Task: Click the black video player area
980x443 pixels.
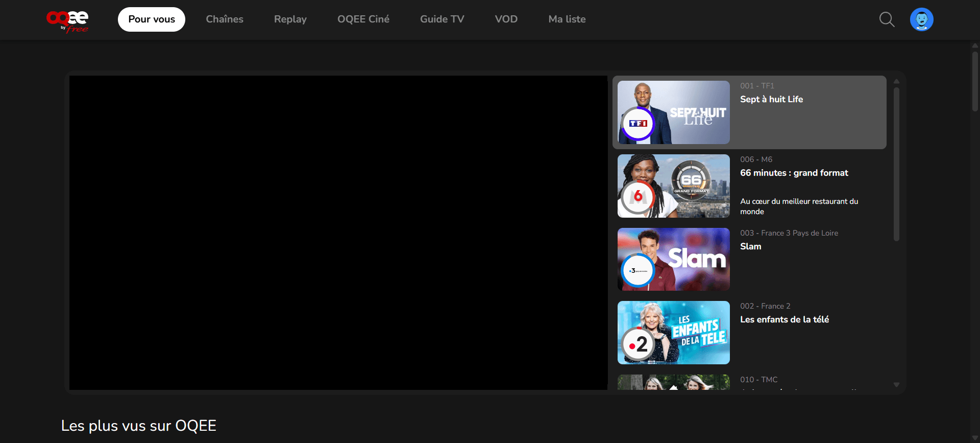Action: coord(338,233)
